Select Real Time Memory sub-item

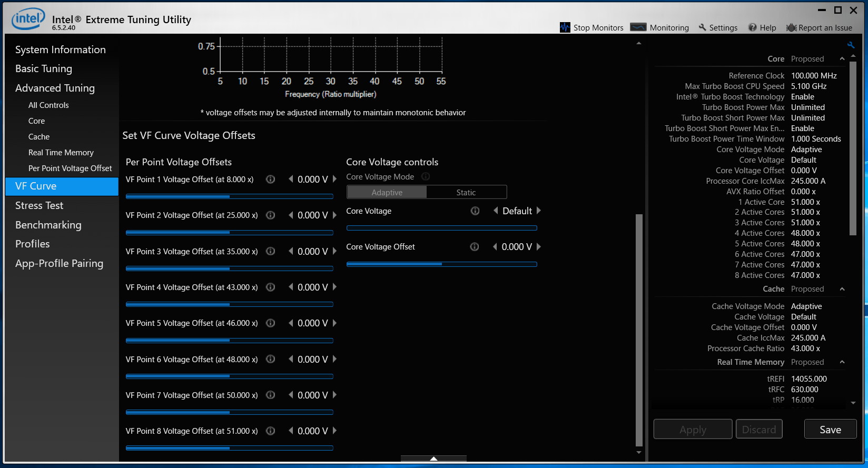point(61,153)
